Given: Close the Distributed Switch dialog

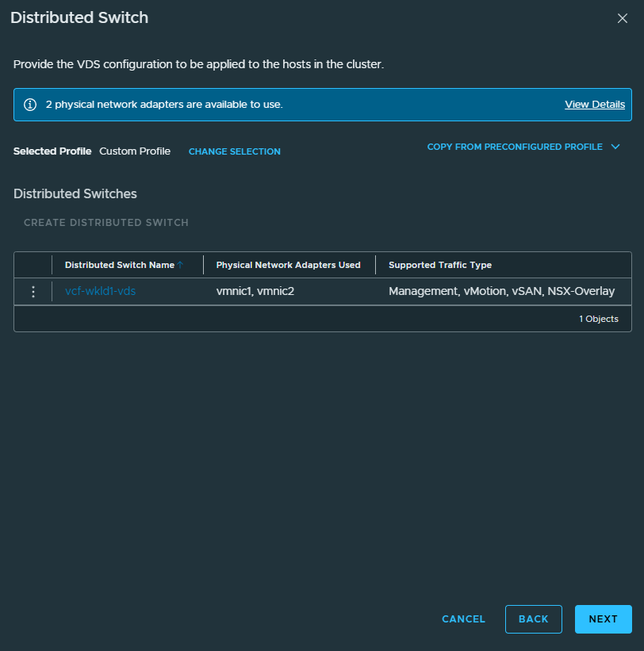Looking at the screenshot, I should tap(622, 18).
